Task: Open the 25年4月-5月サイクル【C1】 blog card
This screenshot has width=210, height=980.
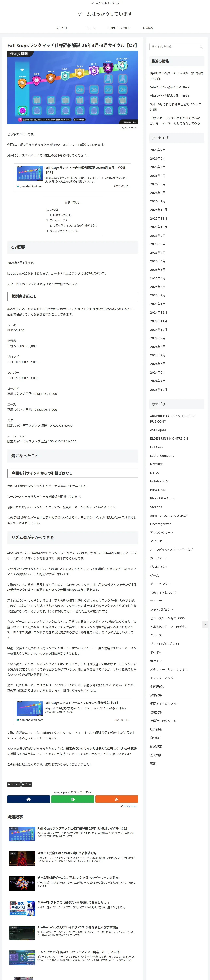Action: pyautogui.click(x=72, y=177)
